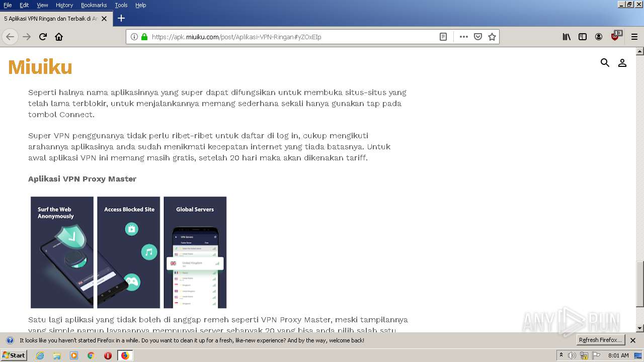Viewport: 644px width, 362px height.
Task: Show hidden system tray icons
Action: point(561,355)
